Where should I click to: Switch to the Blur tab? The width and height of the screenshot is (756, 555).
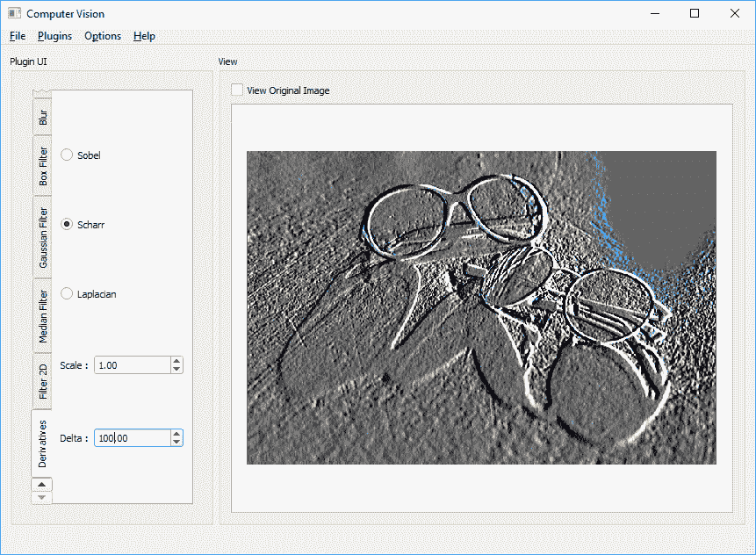pyautogui.click(x=42, y=117)
